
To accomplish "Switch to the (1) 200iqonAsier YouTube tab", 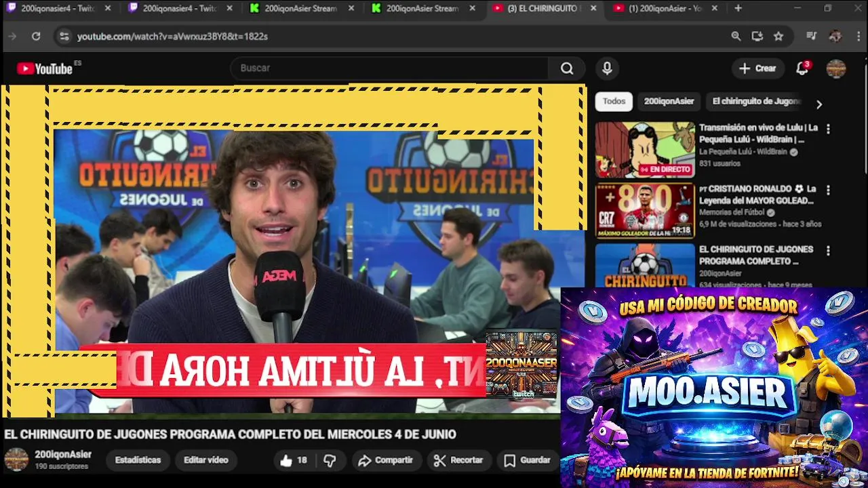I will click(x=665, y=9).
